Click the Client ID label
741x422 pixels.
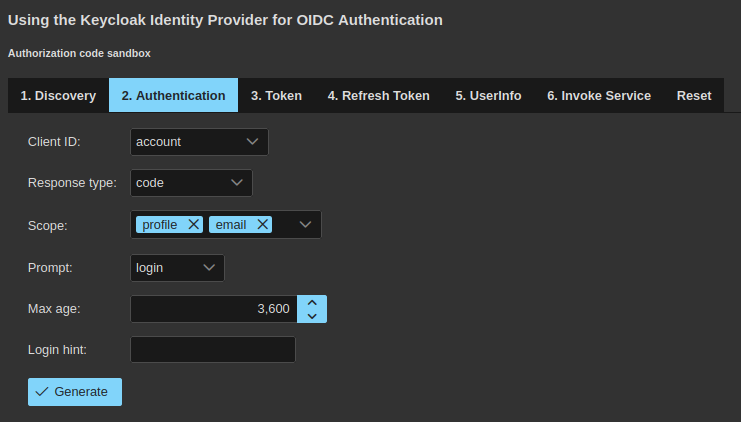click(x=54, y=142)
